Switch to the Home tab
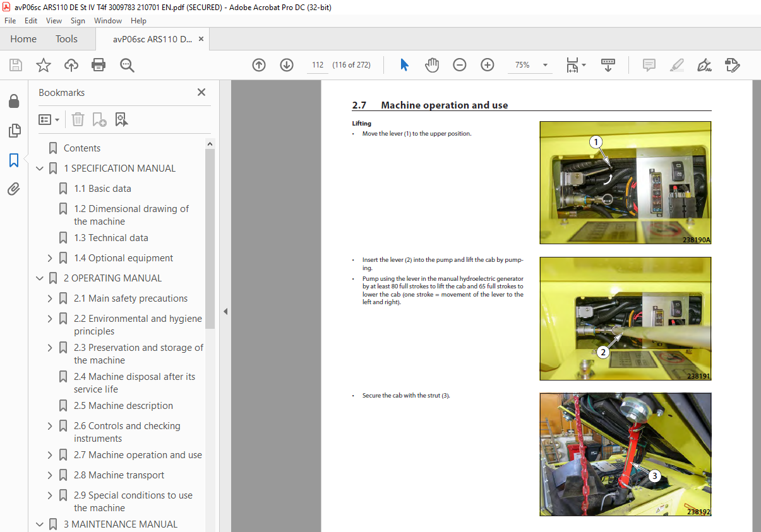This screenshot has width=761, height=532. click(23, 39)
